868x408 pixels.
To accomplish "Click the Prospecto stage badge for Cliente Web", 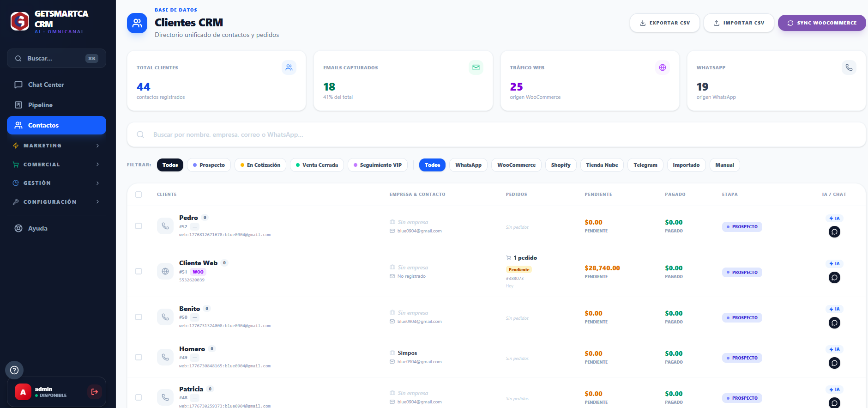I will click(742, 273).
